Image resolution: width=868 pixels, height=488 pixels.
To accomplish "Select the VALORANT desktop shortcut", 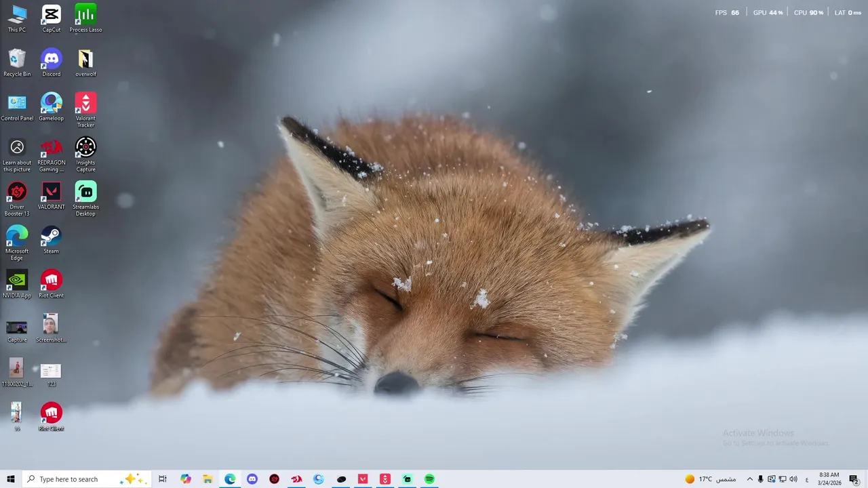I will [x=52, y=196].
